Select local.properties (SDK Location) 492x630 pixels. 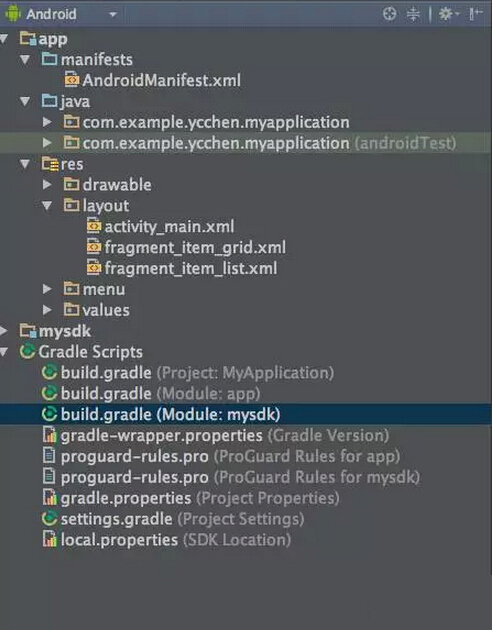pyautogui.click(x=176, y=540)
